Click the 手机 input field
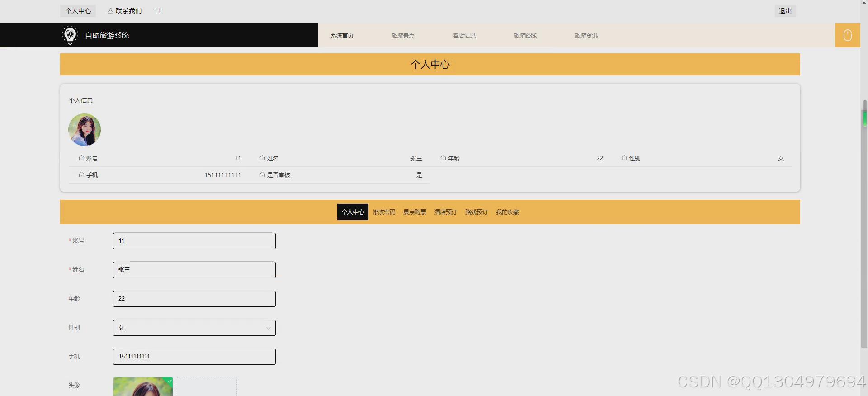868x396 pixels. (194, 357)
